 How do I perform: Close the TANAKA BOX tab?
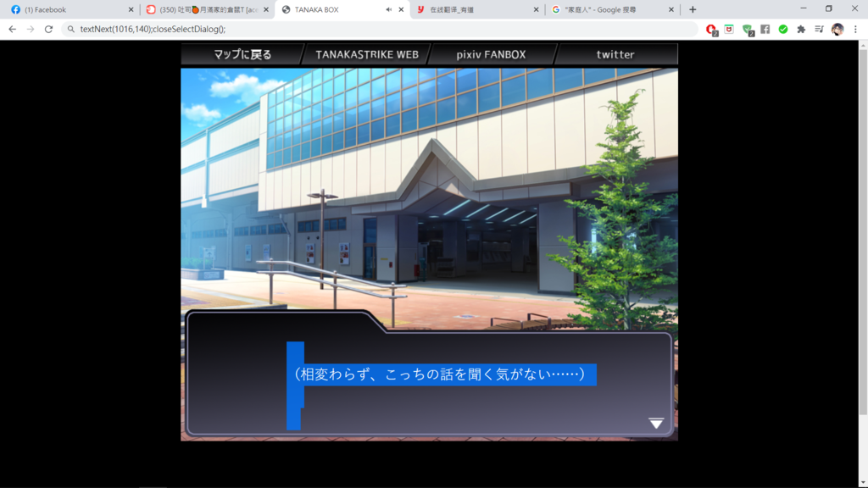(401, 9)
